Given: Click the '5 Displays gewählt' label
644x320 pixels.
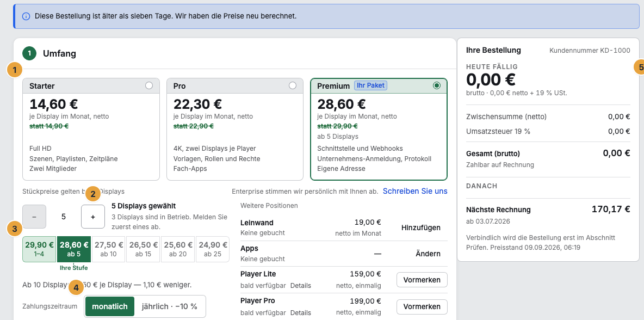Looking at the screenshot, I should point(144,206).
